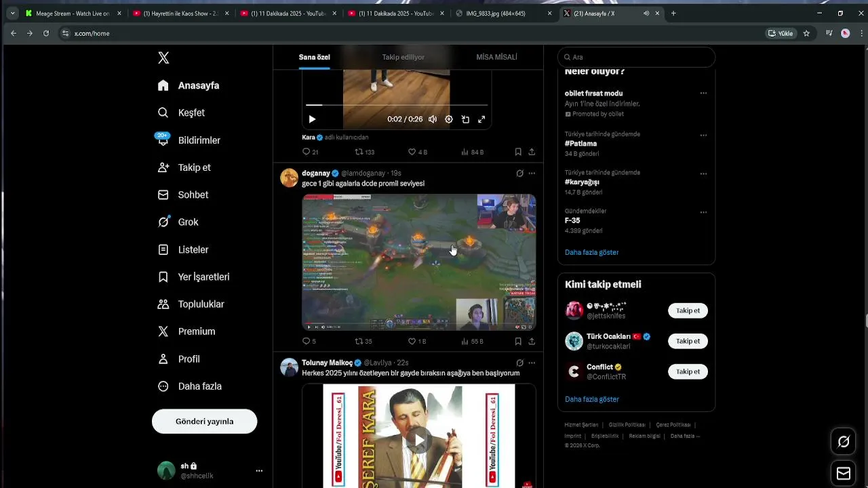This screenshot has width=868, height=488.
Task: Reply to doganay's post
Action: 309,342
